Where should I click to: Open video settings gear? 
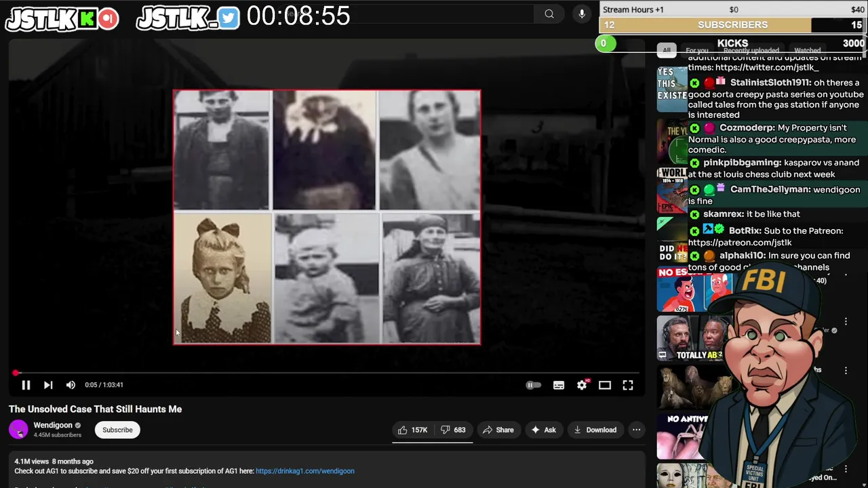pos(582,385)
